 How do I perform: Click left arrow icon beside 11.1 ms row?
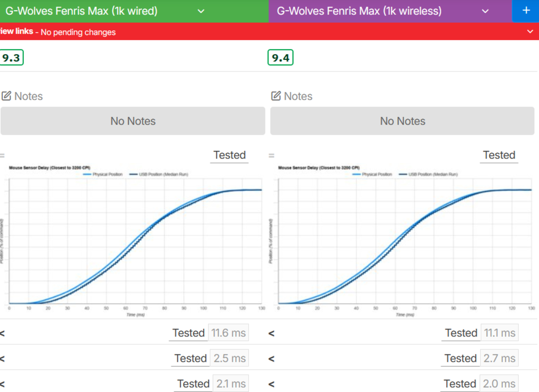(x=271, y=333)
